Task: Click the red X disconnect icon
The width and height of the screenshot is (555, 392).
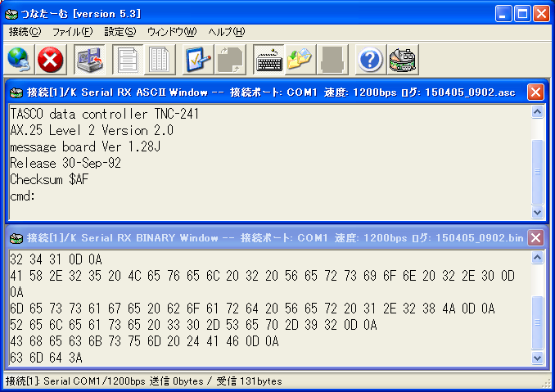Action: [50, 60]
